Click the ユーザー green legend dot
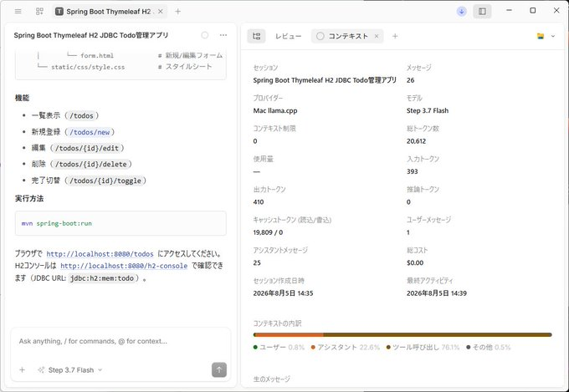 pyautogui.click(x=255, y=348)
